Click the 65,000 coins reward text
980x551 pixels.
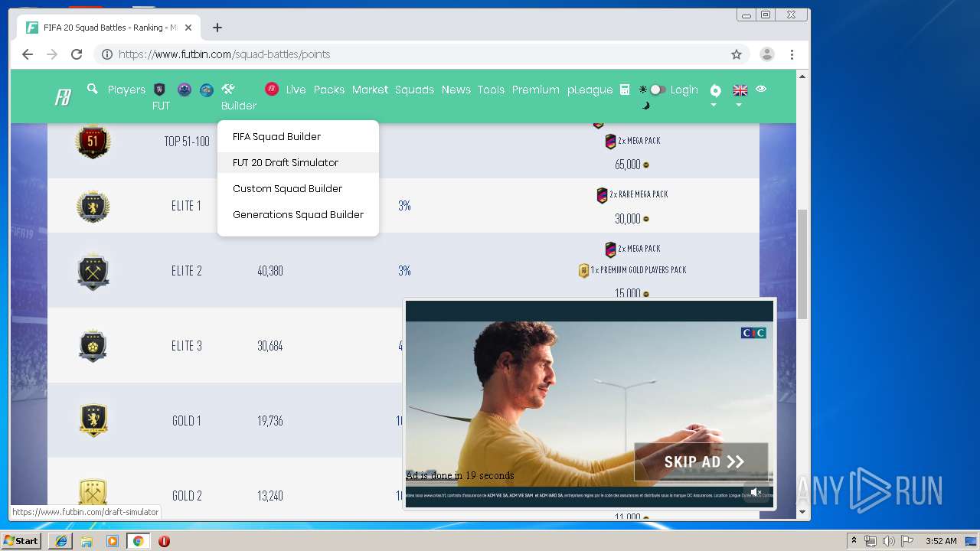click(627, 165)
